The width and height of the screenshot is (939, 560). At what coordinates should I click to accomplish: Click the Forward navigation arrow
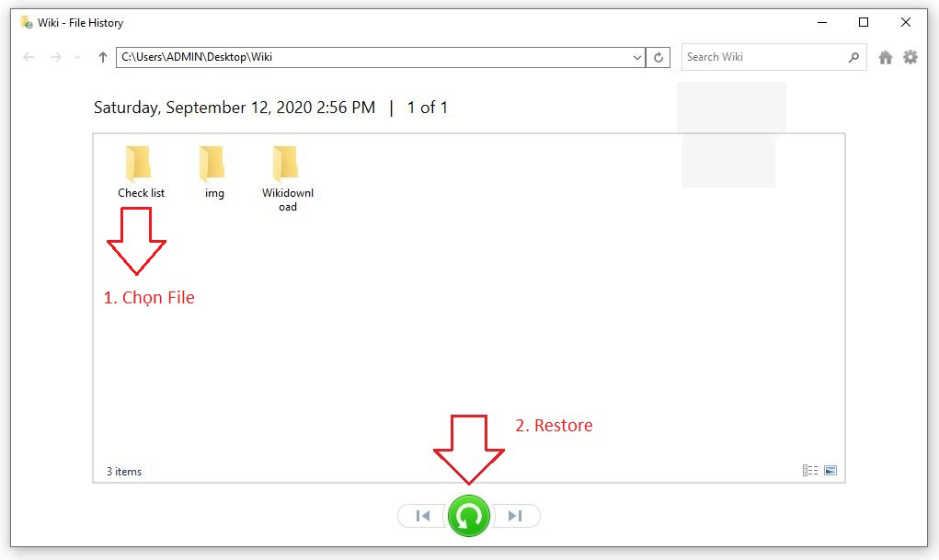tap(56, 57)
